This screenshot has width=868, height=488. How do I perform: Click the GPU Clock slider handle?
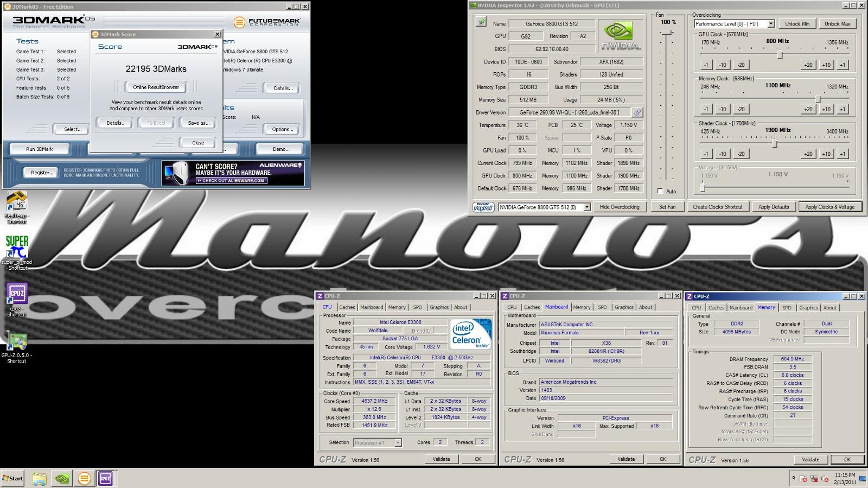point(780,54)
